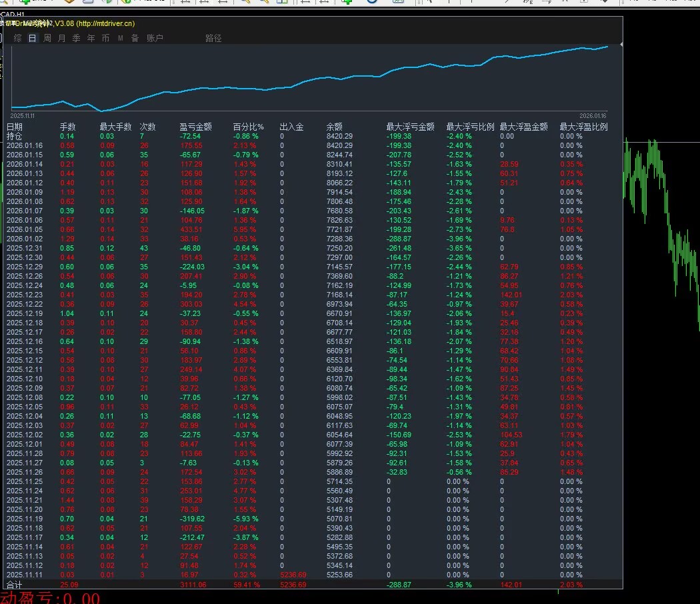Switch to the M tab
The image size is (700, 604).
tap(121, 38)
